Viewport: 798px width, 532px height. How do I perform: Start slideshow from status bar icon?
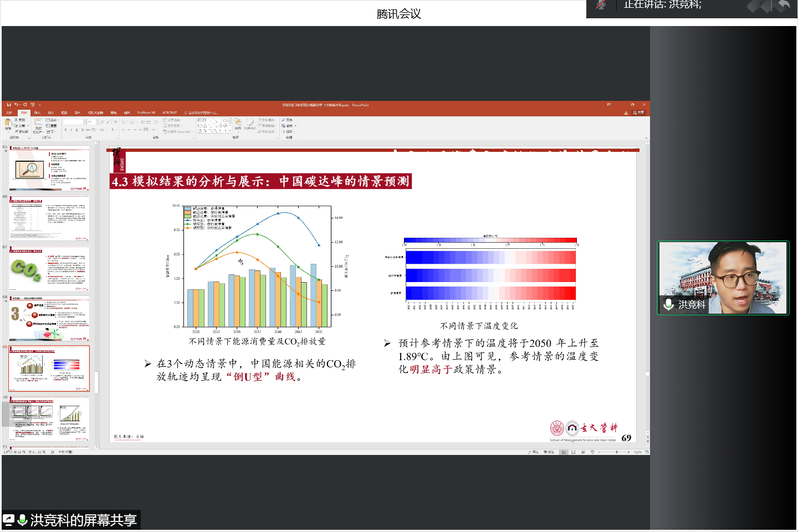pos(592,452)
